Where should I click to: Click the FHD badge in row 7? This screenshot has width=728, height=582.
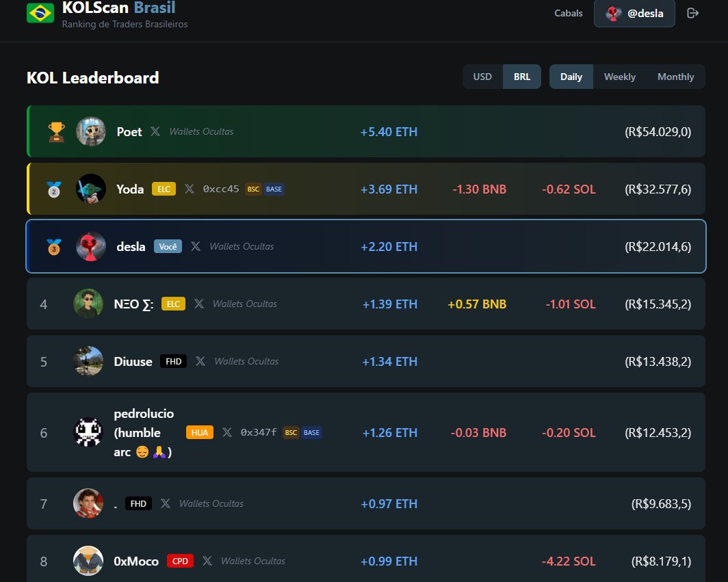point(138,503)
